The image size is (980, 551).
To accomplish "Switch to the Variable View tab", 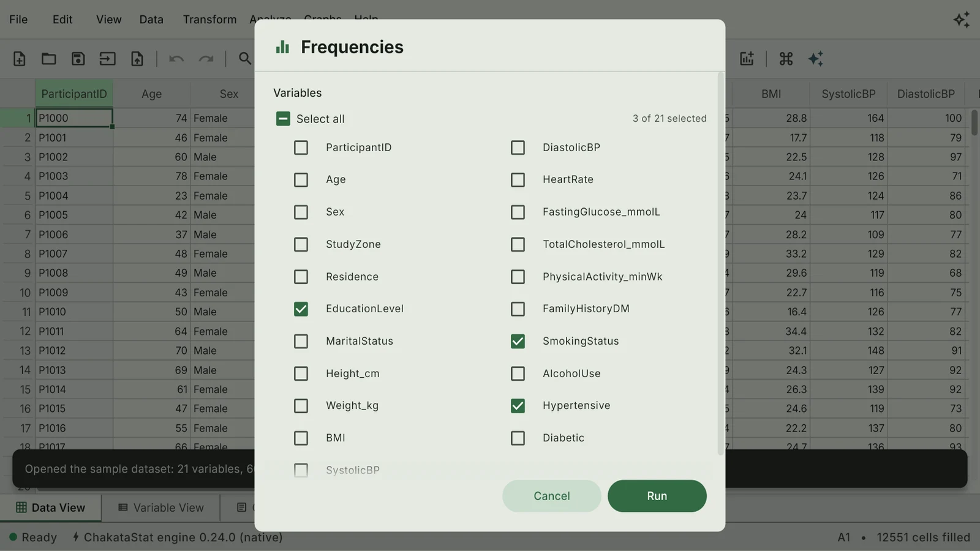I will coord(161,508).
